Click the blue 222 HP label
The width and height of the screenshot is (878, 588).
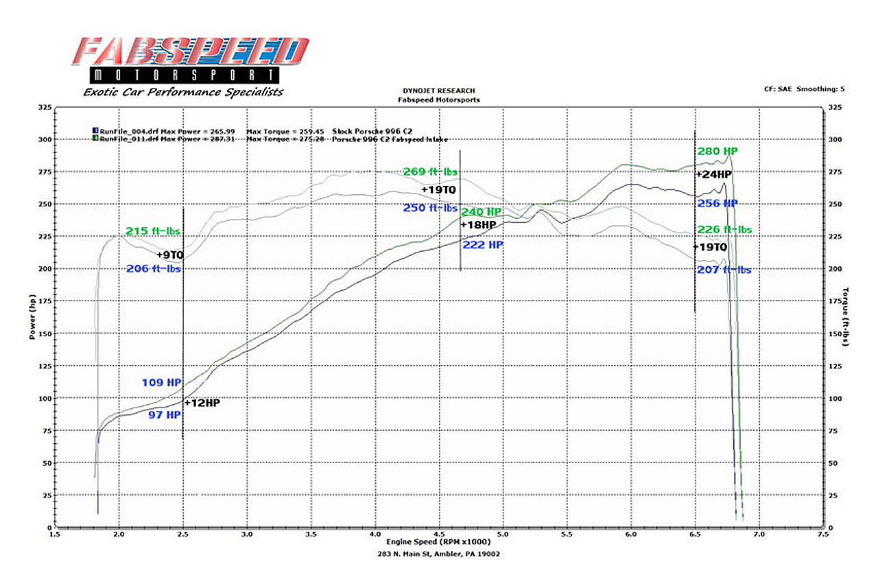(x=484, y=244)
